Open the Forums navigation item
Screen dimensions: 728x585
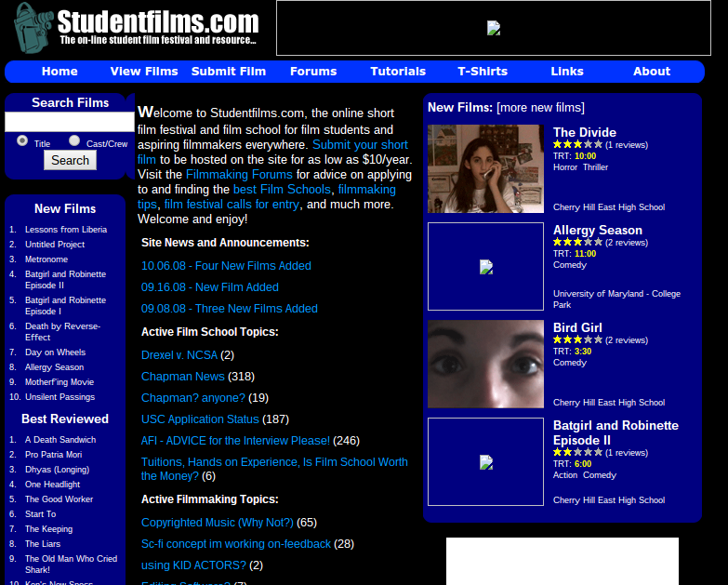pyautogui.click(x=313, y=72)
